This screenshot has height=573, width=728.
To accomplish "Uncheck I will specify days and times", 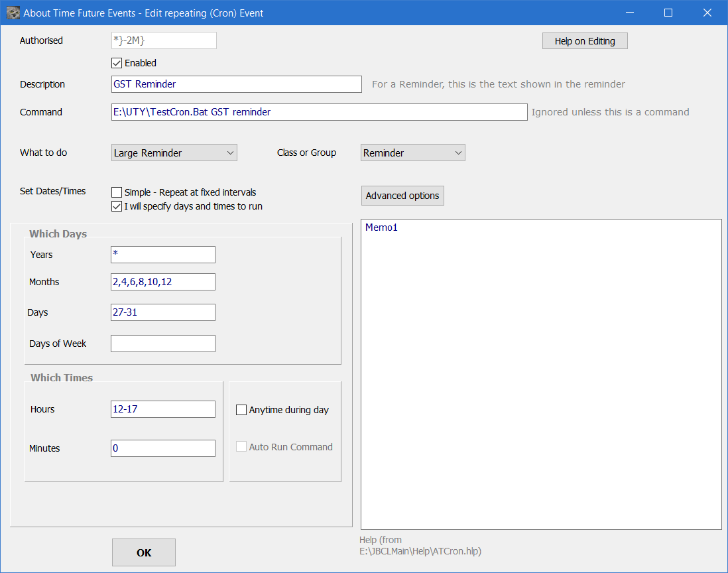I will pos(117,206).
